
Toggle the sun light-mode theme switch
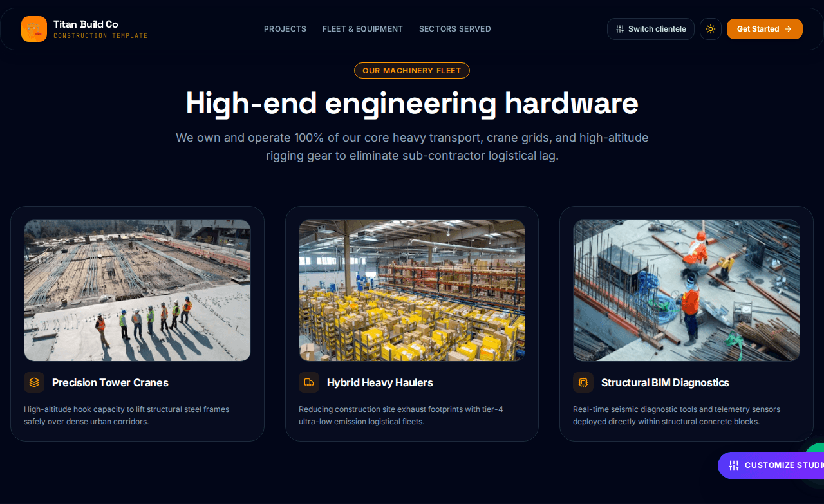(711, 29)
